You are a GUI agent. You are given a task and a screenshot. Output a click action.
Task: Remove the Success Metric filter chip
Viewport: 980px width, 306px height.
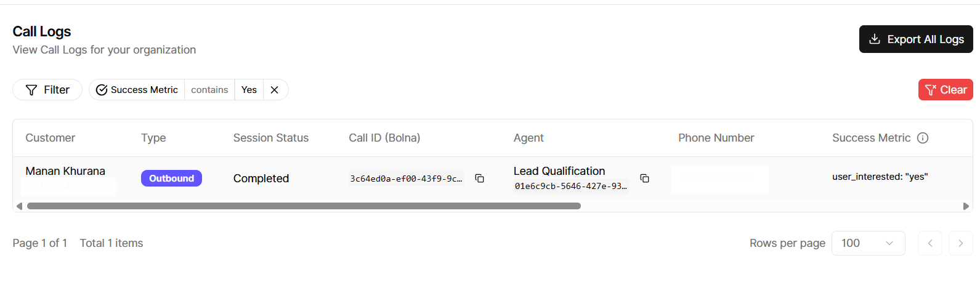click(x=275, y=90)
